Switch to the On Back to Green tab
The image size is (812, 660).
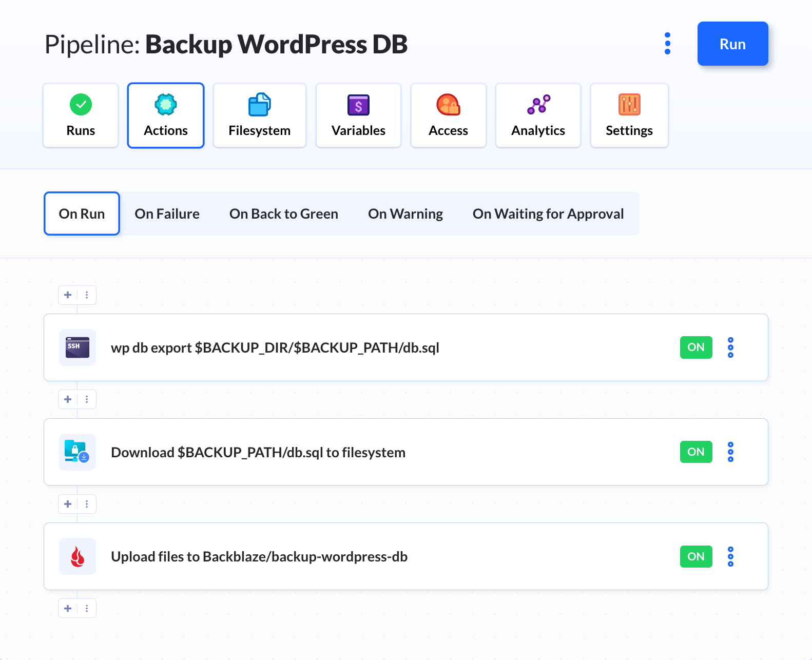pos(284,213)
